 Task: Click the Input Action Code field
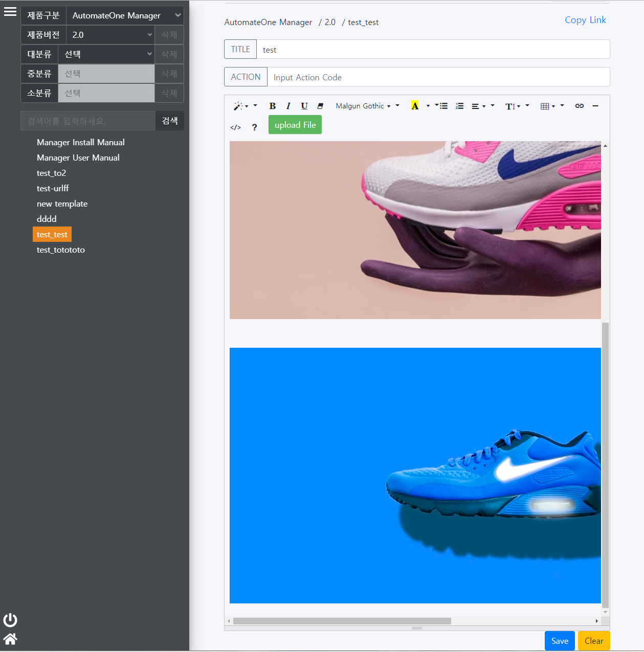[x=438, y=77]
